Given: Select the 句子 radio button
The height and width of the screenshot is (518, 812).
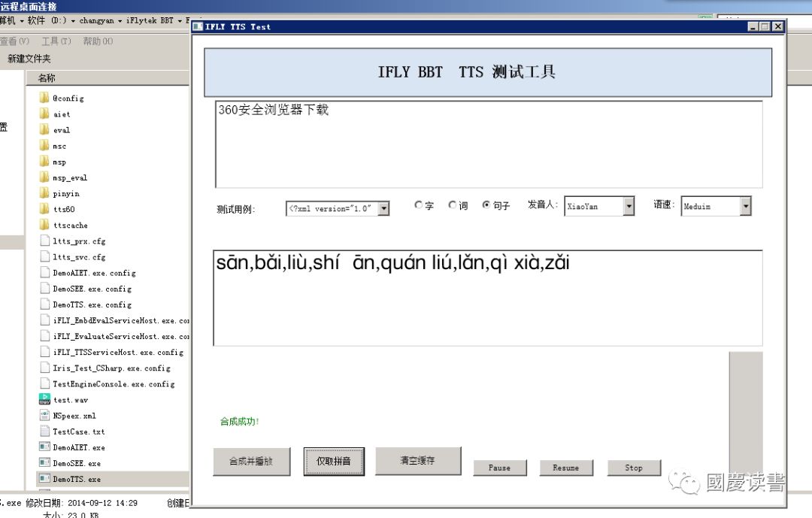Looking at the screenshot, I should pyautogui.click(x=486, y=204).
